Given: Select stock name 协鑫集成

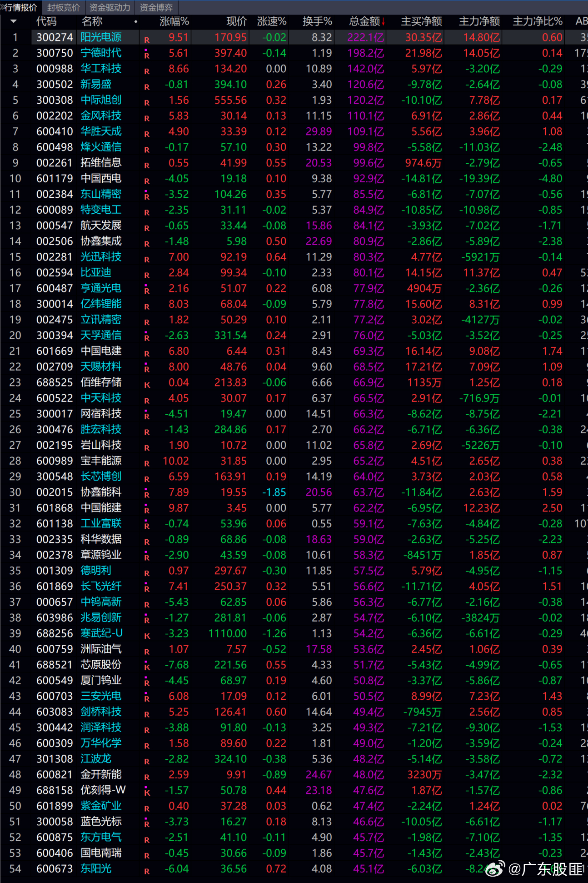Looking at the screenshot, I should [x=101, y=241].
